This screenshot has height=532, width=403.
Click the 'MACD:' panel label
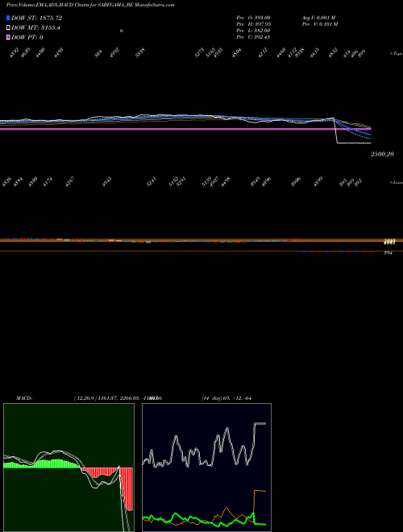click(x=24, y=398)
